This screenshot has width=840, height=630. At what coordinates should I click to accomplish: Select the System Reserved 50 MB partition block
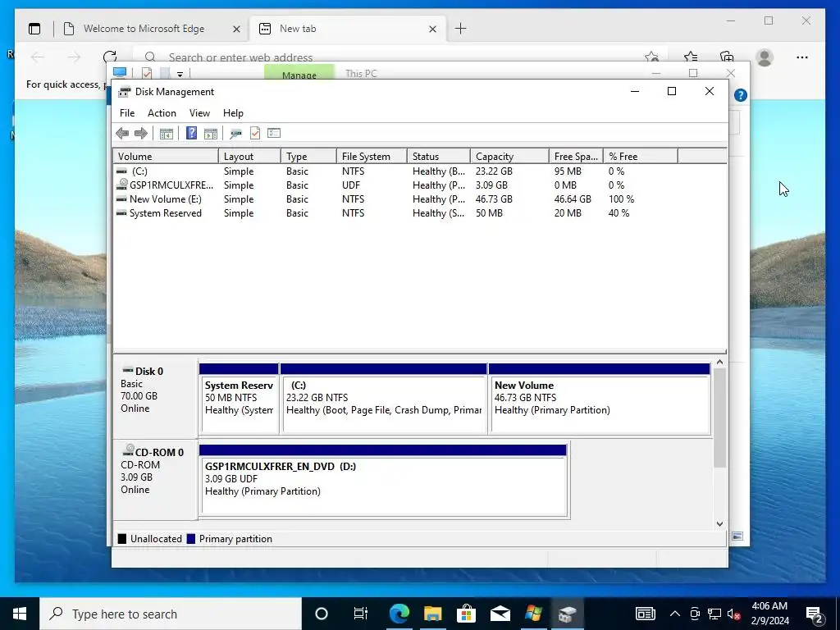[x=239, y=399]
